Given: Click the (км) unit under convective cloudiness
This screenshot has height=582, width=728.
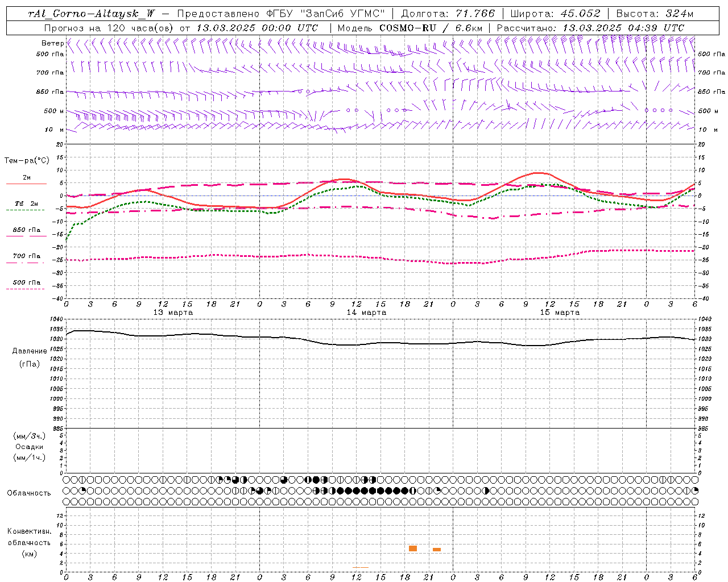Looking at the screenshot, I should click(29, 554).
